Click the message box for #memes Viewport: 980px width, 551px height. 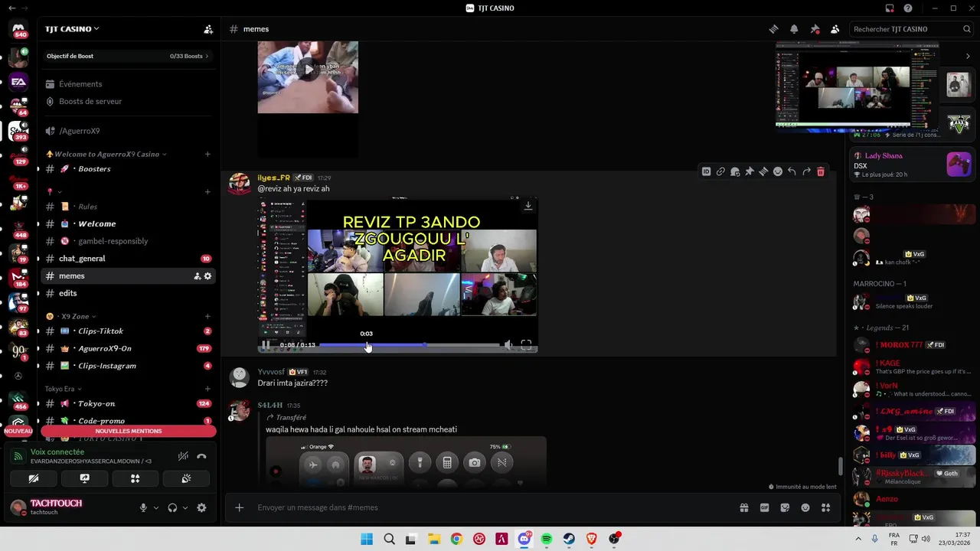pos(490,507)
